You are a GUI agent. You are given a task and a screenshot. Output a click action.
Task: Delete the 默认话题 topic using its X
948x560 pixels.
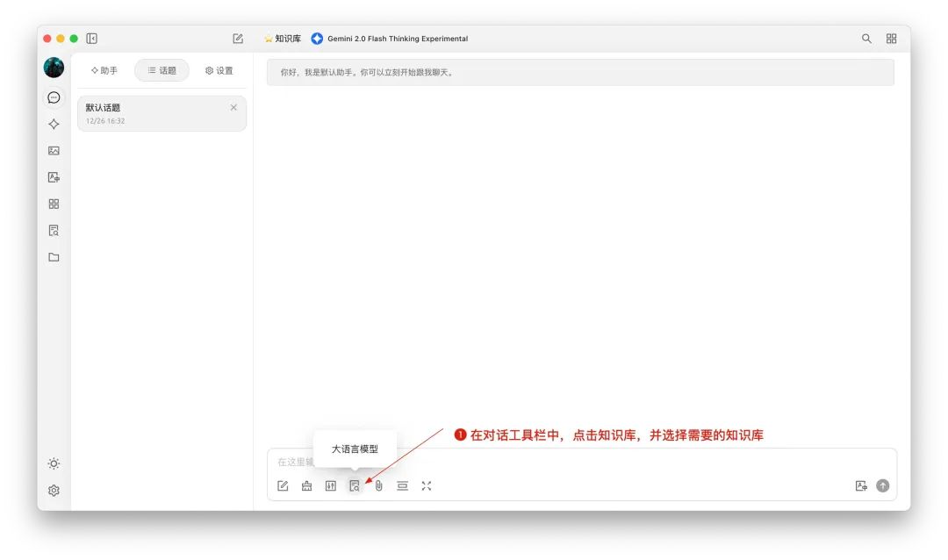pos(233,107)
